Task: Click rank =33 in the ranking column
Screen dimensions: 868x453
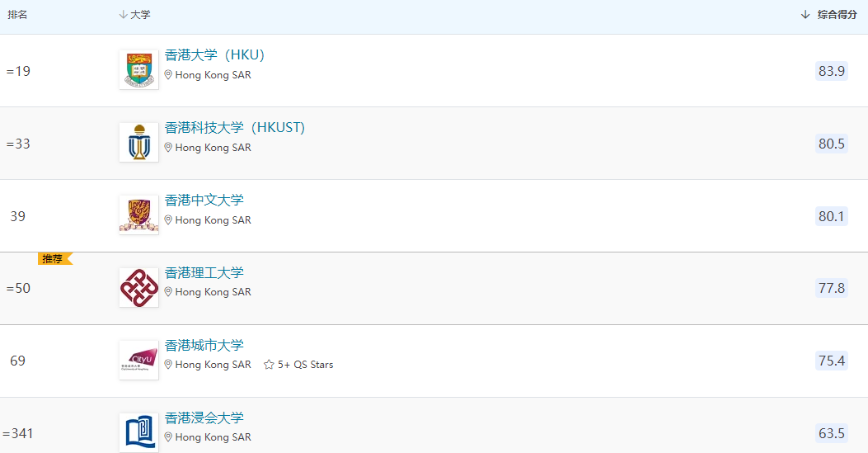Action: pos(18,144)
